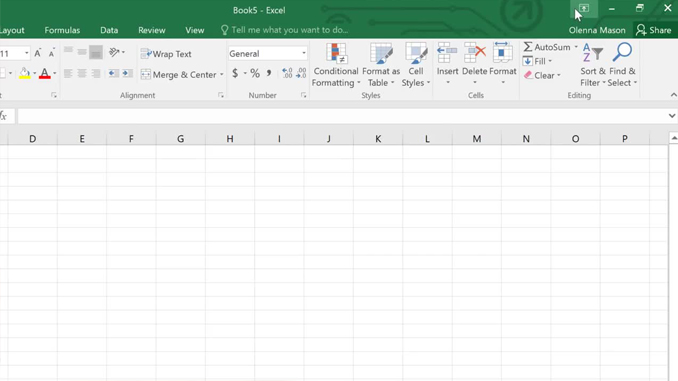Viewport: 678px width, 381px height.
Task: Open the Formulas tab
Action: (x=62, y=30)
